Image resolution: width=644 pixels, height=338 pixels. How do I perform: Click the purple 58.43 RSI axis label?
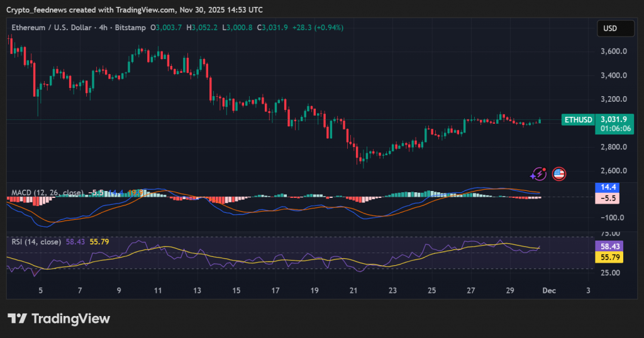pos(611,247)
